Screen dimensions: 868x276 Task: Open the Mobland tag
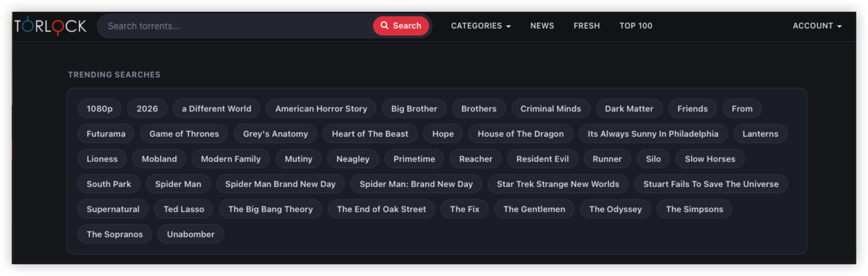(159, 159)
